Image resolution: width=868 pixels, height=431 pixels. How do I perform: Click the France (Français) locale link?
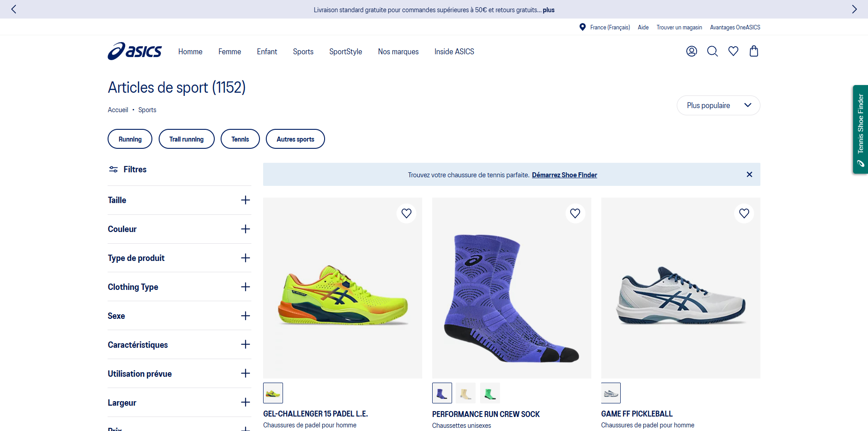click(x=610, y=28)
